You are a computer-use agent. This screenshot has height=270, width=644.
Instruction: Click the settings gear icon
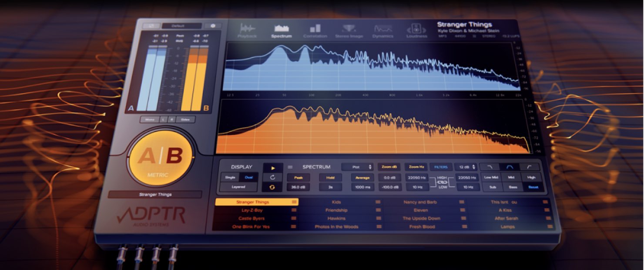point(213,26)
